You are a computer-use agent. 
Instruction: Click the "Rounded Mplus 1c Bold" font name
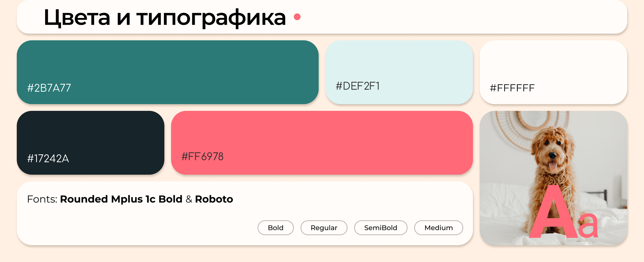pos(121,199)
